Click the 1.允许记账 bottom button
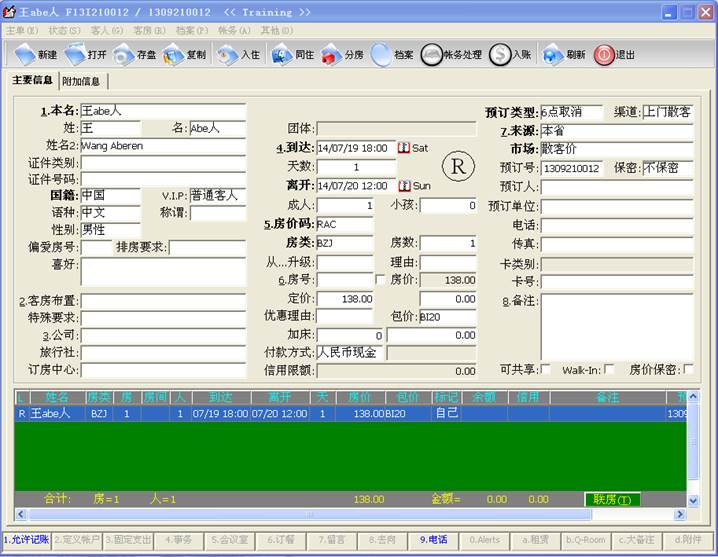The image size is (718, 557). click(27, 540)
